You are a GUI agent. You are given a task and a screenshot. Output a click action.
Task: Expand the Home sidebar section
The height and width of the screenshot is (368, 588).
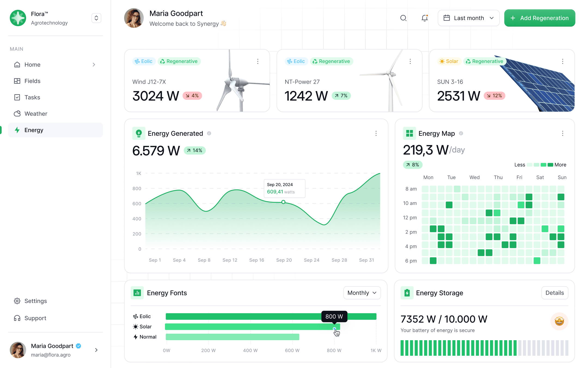94,65
